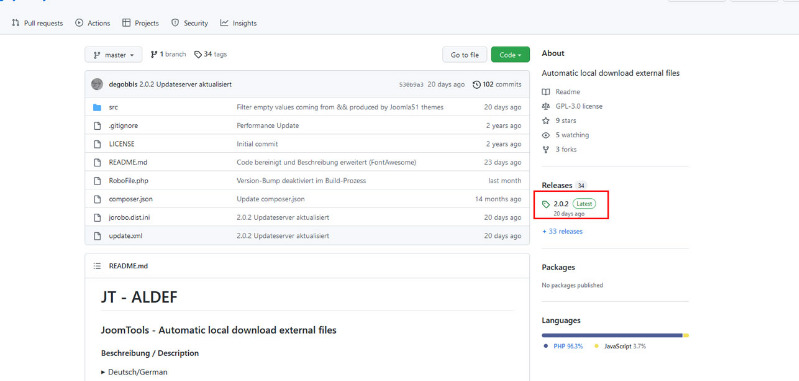Open the Packages heading link
This screenshot has width=799, height=381.
[558, 267]
